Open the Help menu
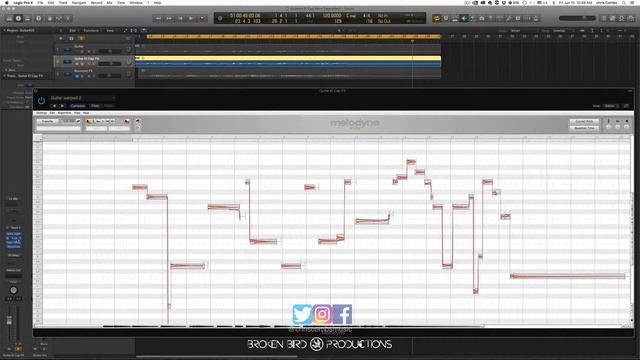The height and width of the screenshot is (360, 640). click(x=157, y=2)
